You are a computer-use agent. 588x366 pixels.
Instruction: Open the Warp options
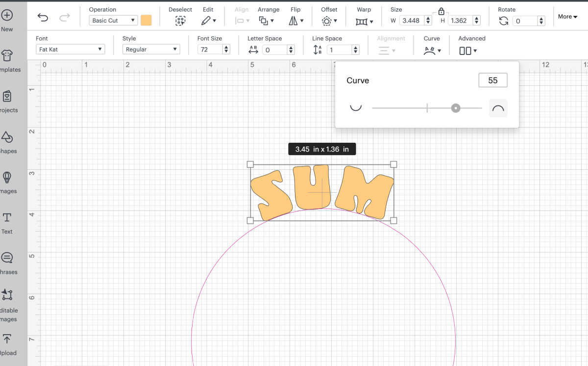point(364,21)
